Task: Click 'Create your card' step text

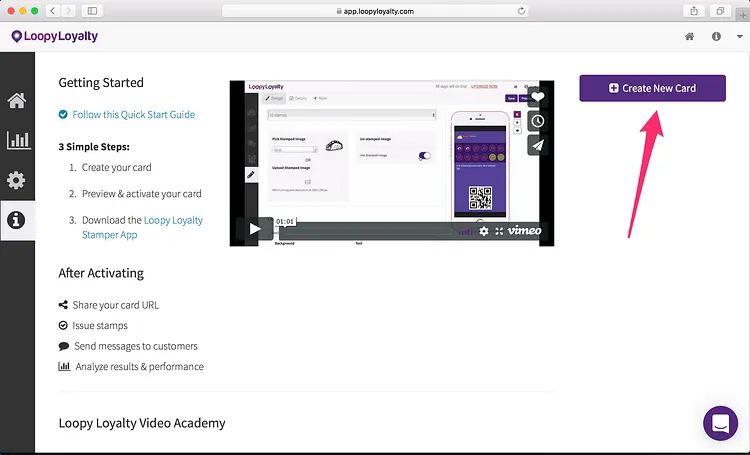Action: pyautogui.click(x=116, y=167)
